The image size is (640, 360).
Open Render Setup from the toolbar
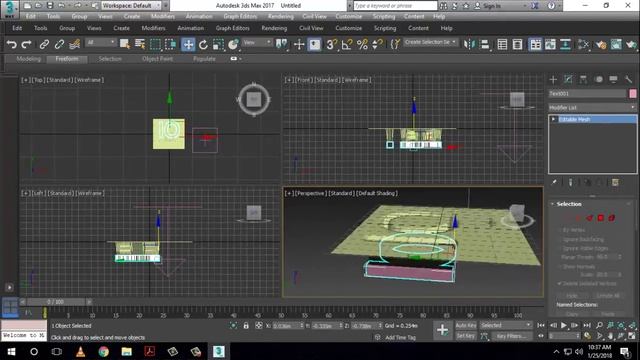pyautogui.click(x=601, y=44)
